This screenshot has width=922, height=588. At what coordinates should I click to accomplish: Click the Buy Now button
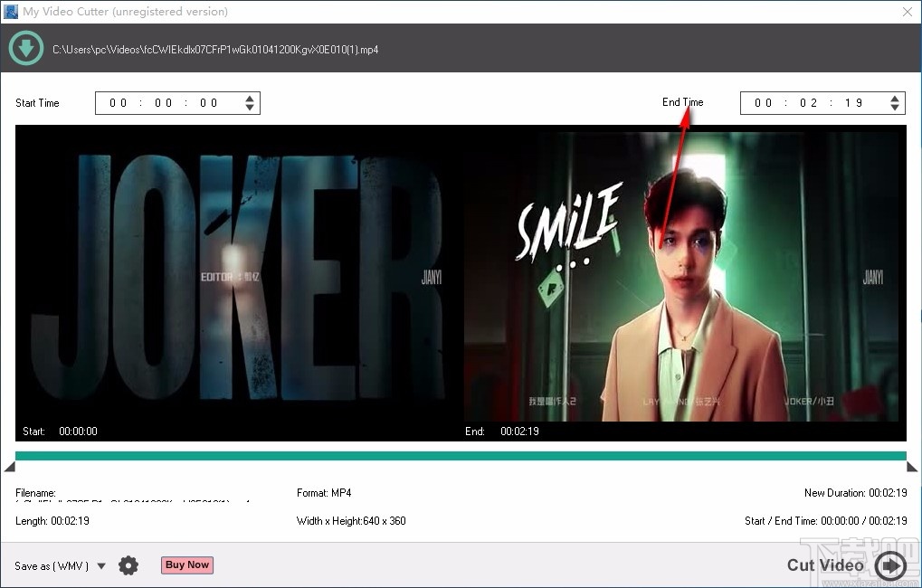tap(187, 565)
